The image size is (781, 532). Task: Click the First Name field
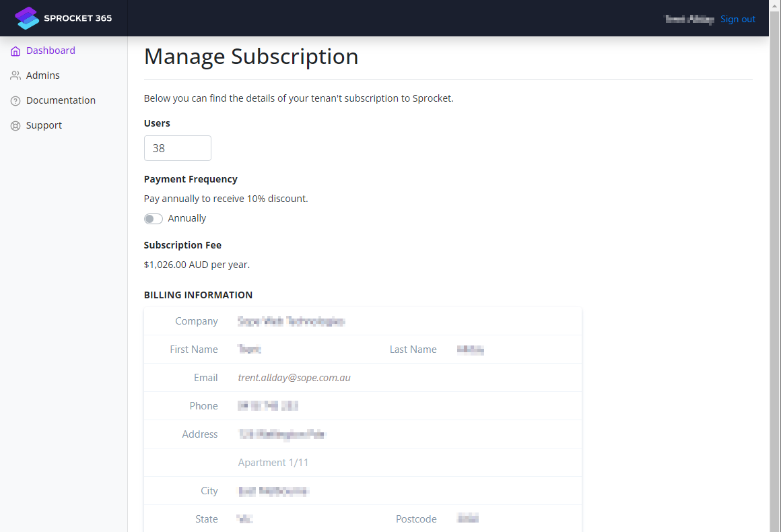pyautogui.click(x=303, y=350)
